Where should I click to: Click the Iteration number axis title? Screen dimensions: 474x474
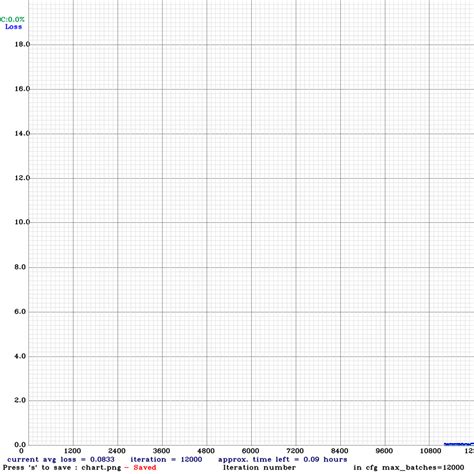pyautogui.click(x=259, y=467)
